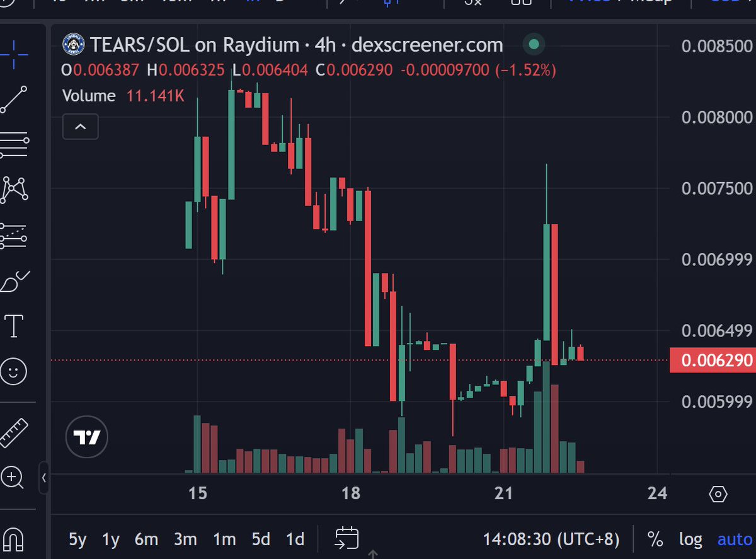Screen dimensions: 756x559
Task: Toggle the magnet mode tool
Action: click(x=13, y=539)
